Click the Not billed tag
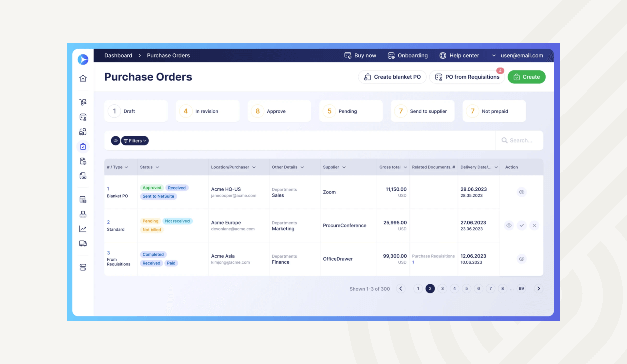Screen dimensions: 627x364 152,230
